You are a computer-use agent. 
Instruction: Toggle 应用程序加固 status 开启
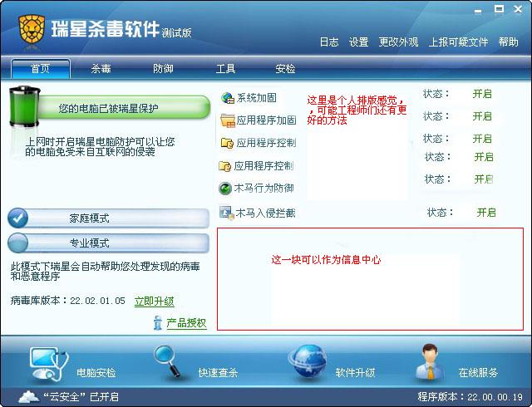click(482, 116)
